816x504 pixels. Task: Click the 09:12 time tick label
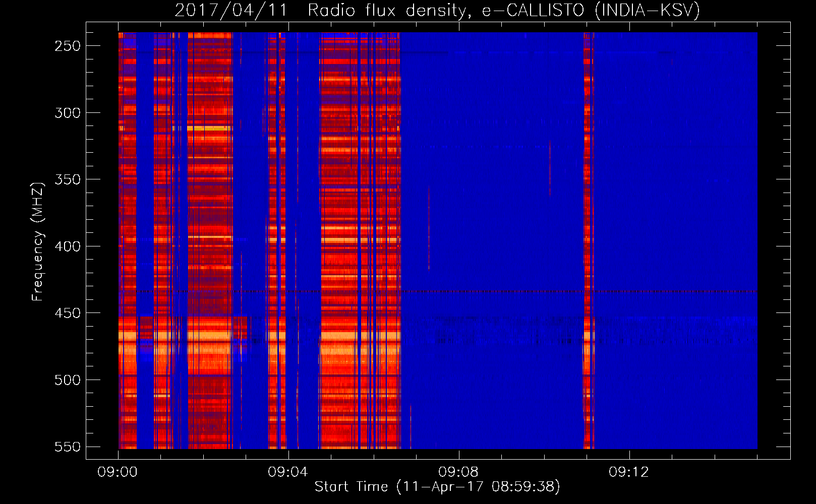click(x=629, y=472)
